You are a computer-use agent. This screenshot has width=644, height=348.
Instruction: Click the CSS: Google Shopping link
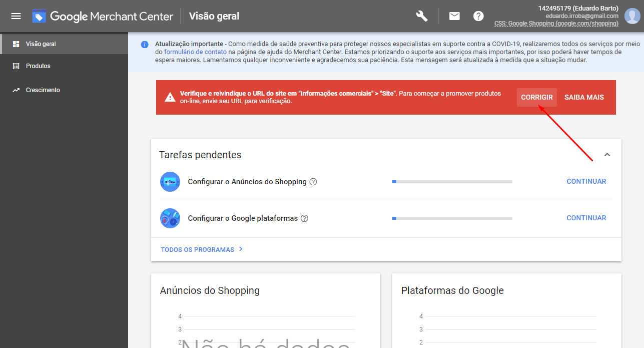(x=556, y=24)
